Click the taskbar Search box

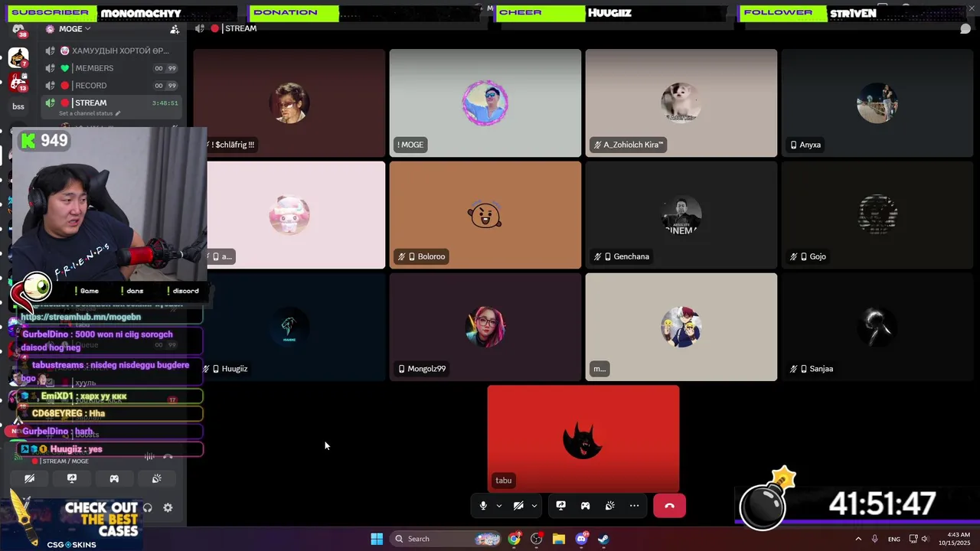click(447, 539)
